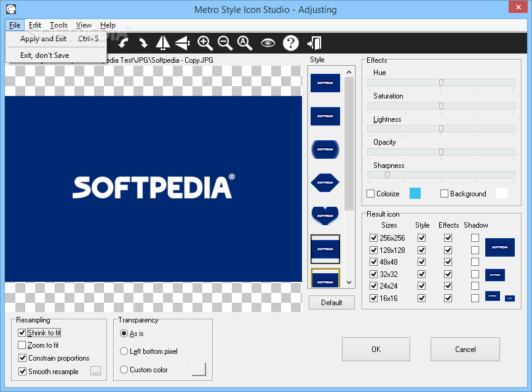
Task: Enable the Colorize checkbox
Action: pos(370,193)
